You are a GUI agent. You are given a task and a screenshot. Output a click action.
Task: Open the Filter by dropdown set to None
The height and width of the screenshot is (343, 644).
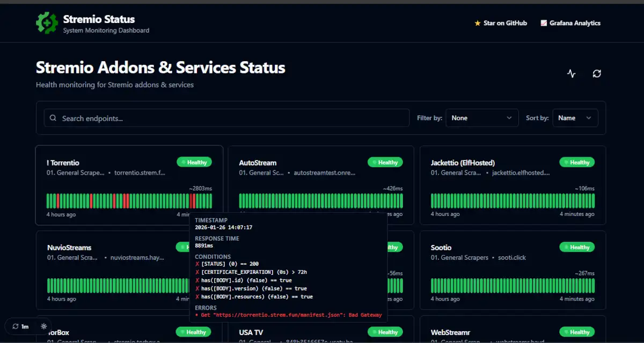click(481, 117)
